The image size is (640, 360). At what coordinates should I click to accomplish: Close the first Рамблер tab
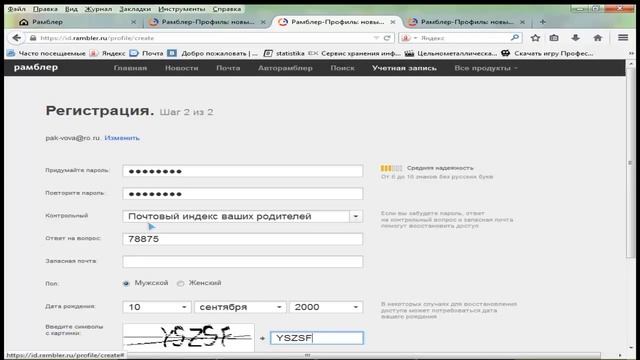[133, 22]
